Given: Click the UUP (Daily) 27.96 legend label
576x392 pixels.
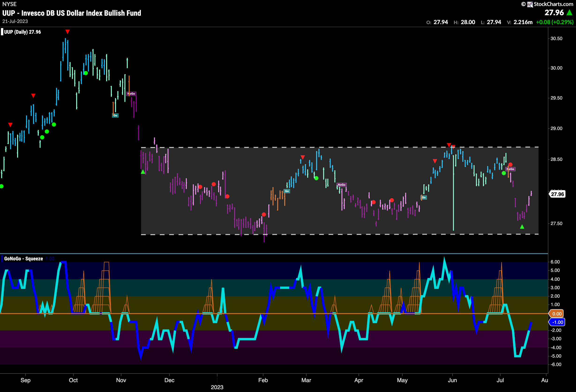Looking at the screenshot, I should click(22, 32).
